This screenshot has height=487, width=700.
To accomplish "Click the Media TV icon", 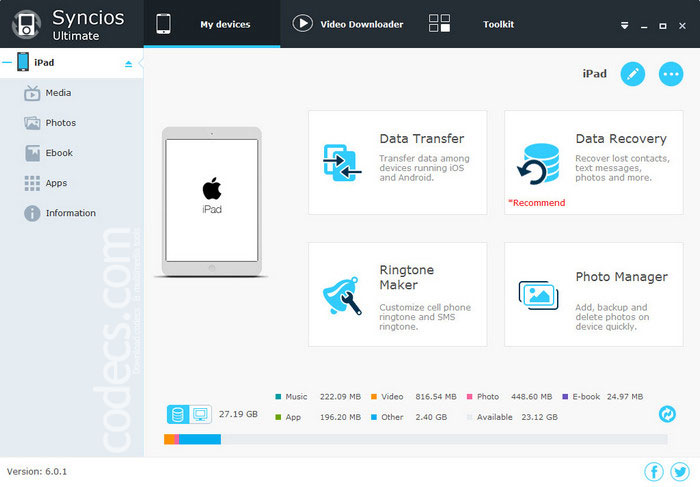I will pyautogui.click(x=32, y=93).
